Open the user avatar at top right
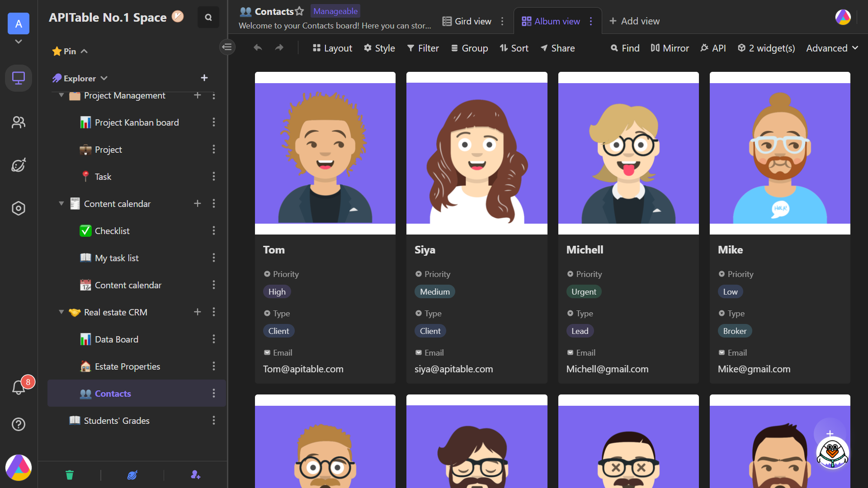 pyautogui.click(x=843, y=18)
